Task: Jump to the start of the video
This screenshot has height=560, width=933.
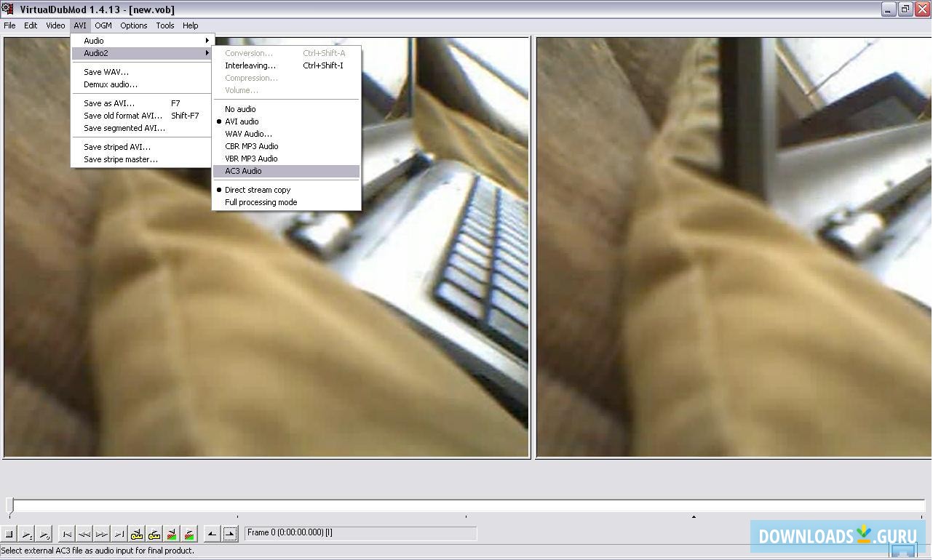Action: [67, 535]
